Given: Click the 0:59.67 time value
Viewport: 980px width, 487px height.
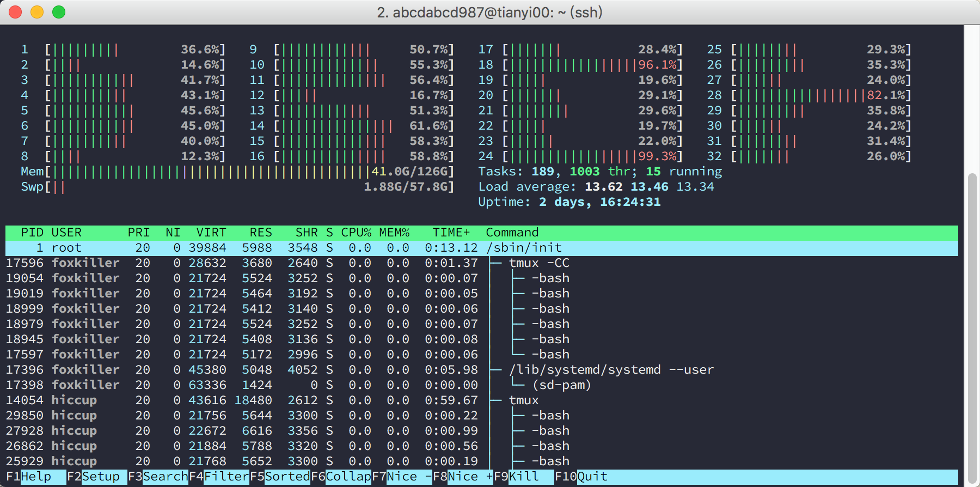Looking at the screenshot, I should (451, 400).
